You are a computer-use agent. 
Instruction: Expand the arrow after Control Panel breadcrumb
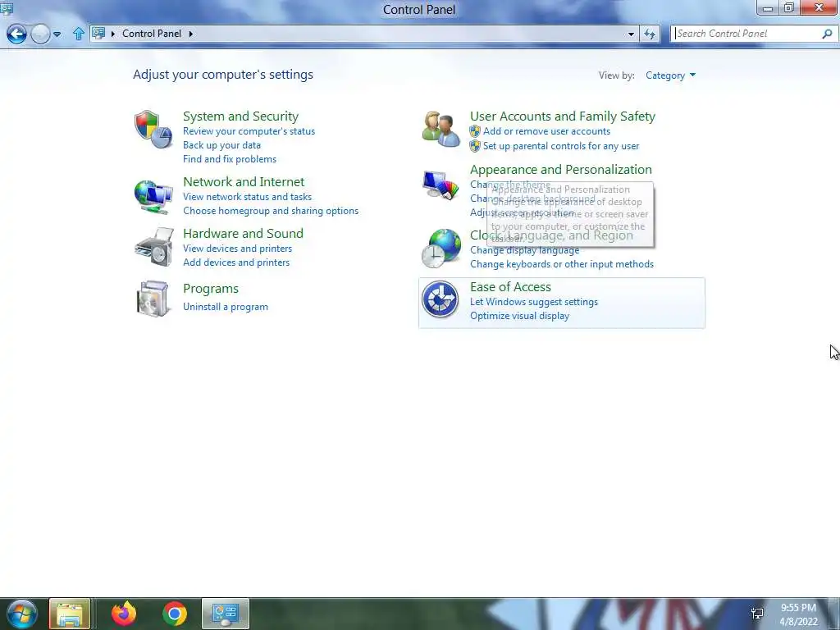coord(190,34)
